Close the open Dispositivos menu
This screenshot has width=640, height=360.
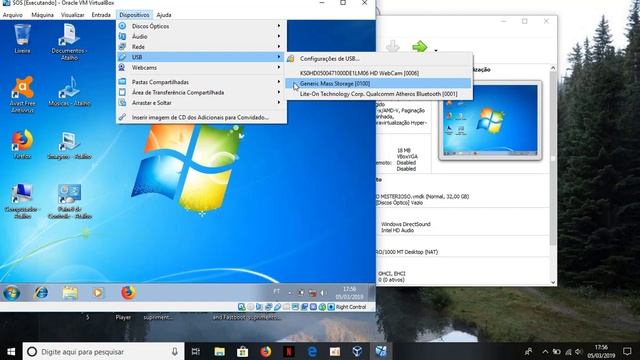click(x=134, y=15)
